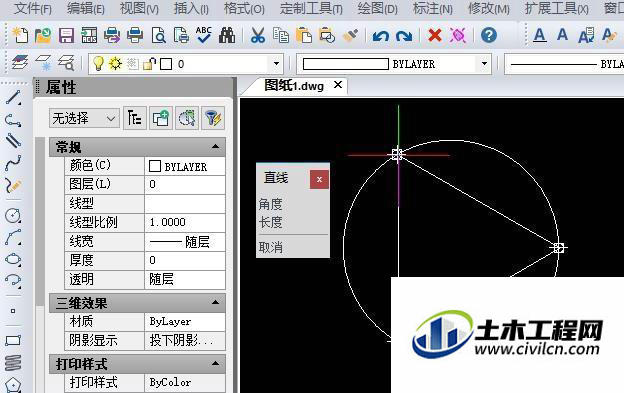The image size is (624, 393).
Task: Select the Polygon draw tool
Action: point(13,385)
